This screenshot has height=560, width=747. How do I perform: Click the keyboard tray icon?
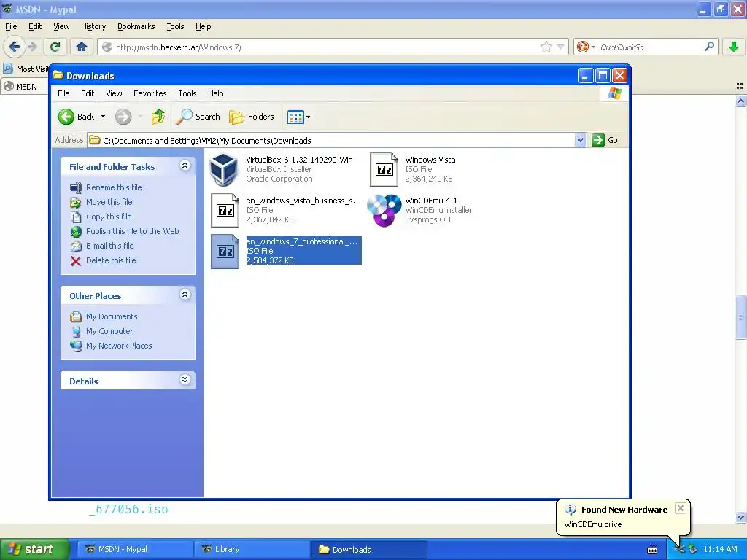coord(652,550)
